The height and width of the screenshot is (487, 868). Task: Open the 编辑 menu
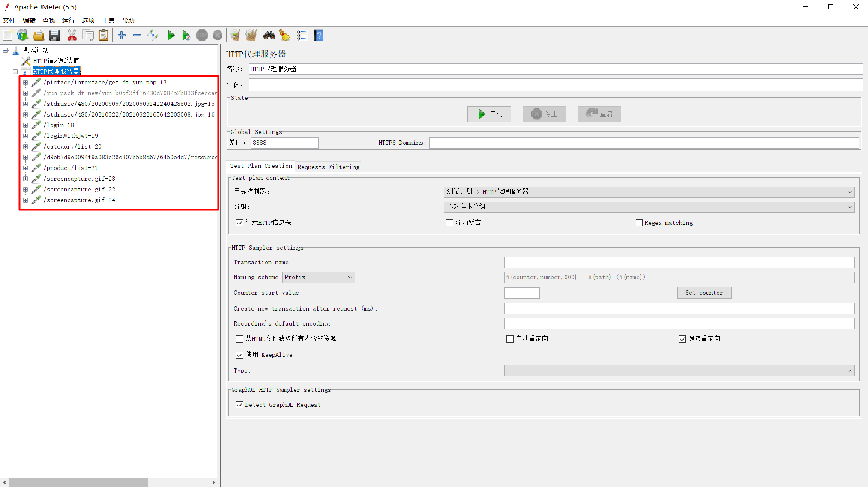[x=29, y=20]
